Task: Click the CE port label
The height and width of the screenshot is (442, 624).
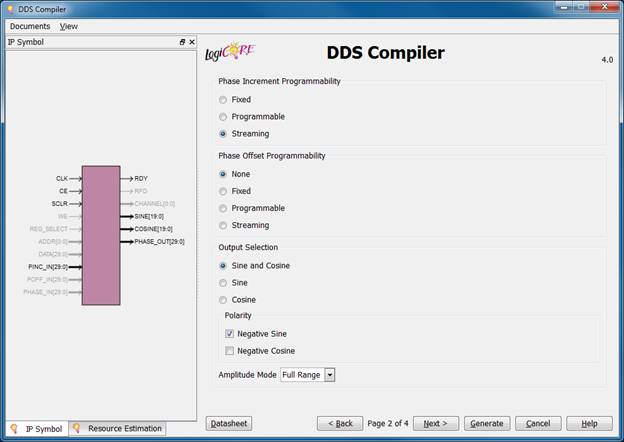Action: (63, 191)
